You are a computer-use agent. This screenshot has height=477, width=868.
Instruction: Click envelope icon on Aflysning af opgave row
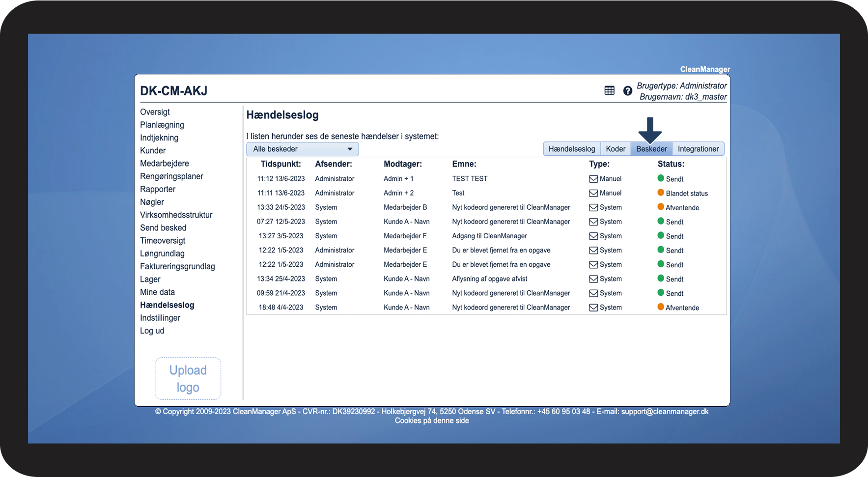click(593, 279)
